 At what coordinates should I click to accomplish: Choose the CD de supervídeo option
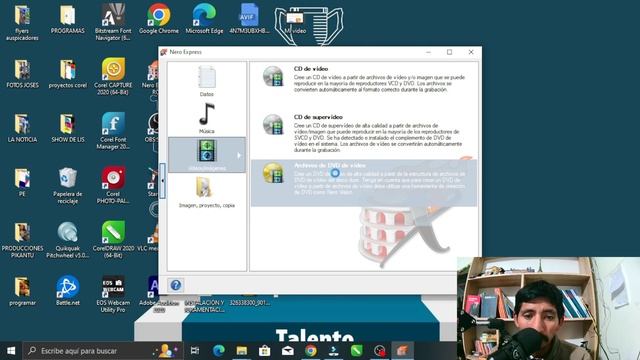tap(363, 134)
